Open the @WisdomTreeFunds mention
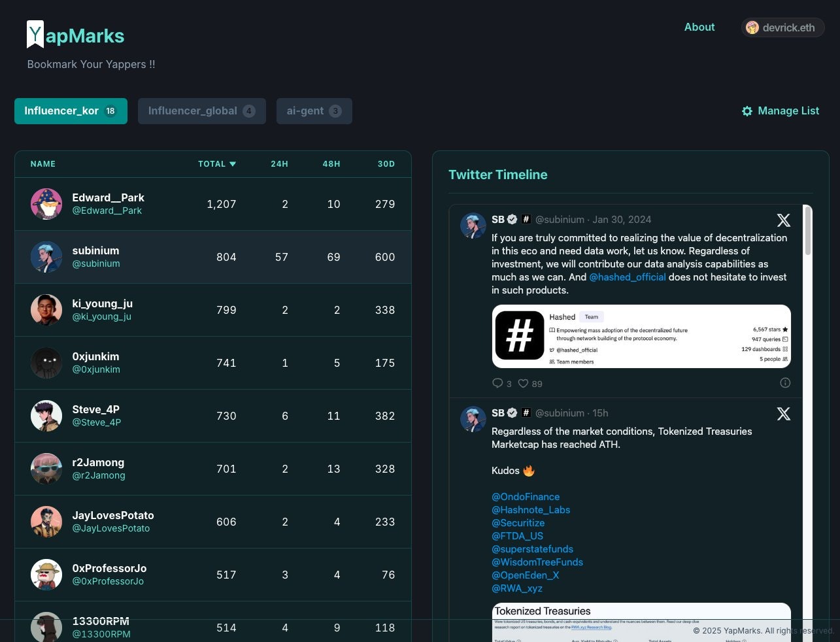Viewport: 840px width, 642px height. point(537,562)
